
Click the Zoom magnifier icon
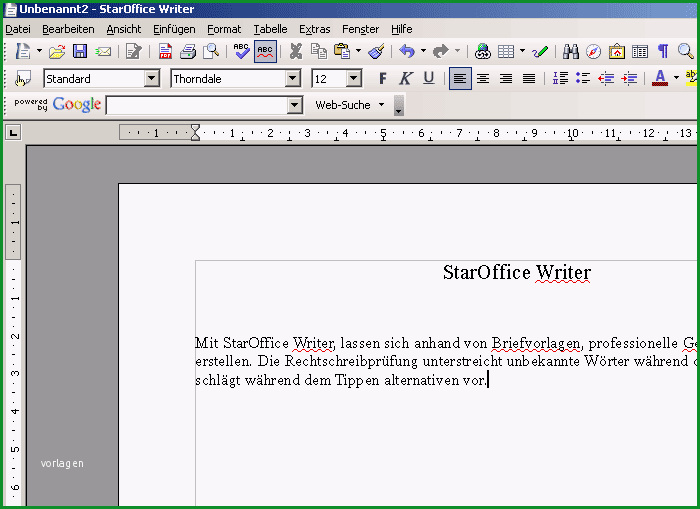[x=685, y=51]
